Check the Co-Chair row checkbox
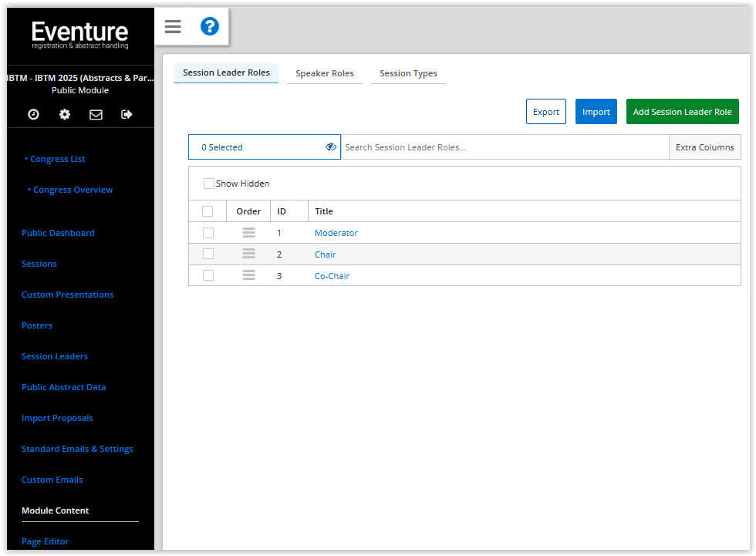 pos(208,275)
